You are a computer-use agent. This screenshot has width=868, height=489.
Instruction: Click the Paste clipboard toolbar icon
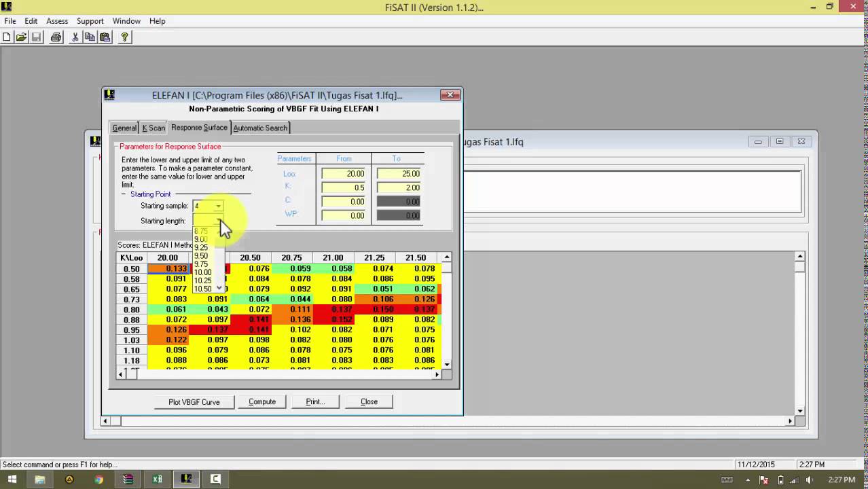point(105,37)
